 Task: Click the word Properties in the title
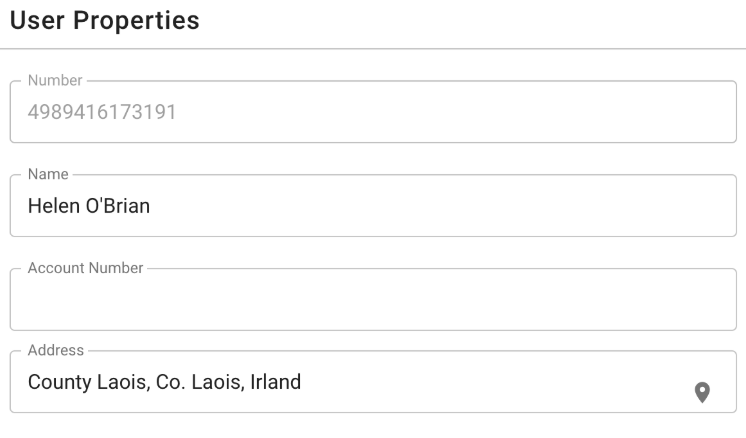pos(136,20)
